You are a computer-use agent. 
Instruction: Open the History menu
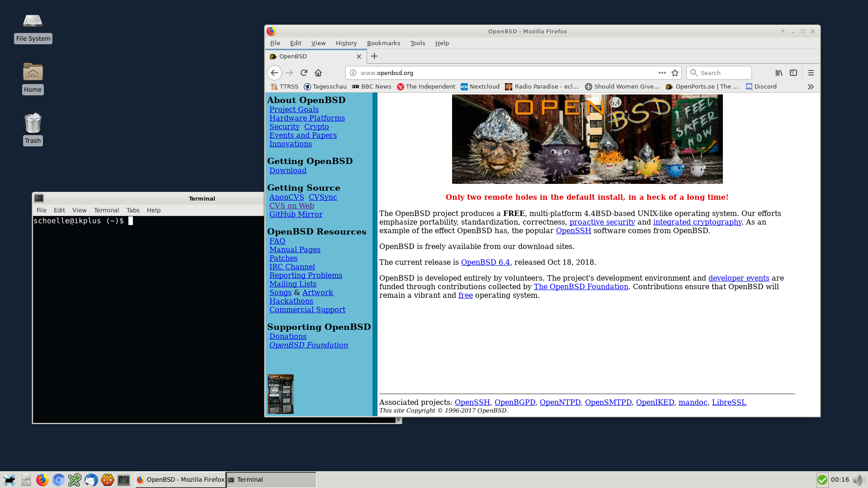tap(346, 43)
